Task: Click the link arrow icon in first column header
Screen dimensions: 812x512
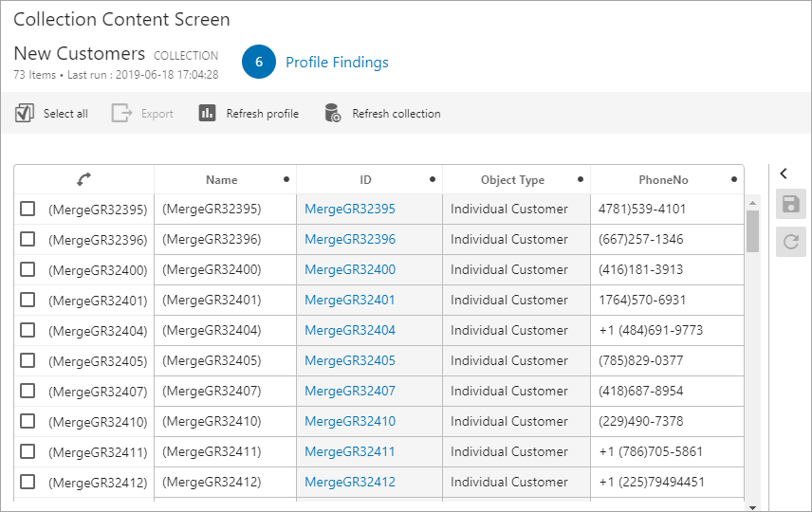Action: tap(83, 178)
